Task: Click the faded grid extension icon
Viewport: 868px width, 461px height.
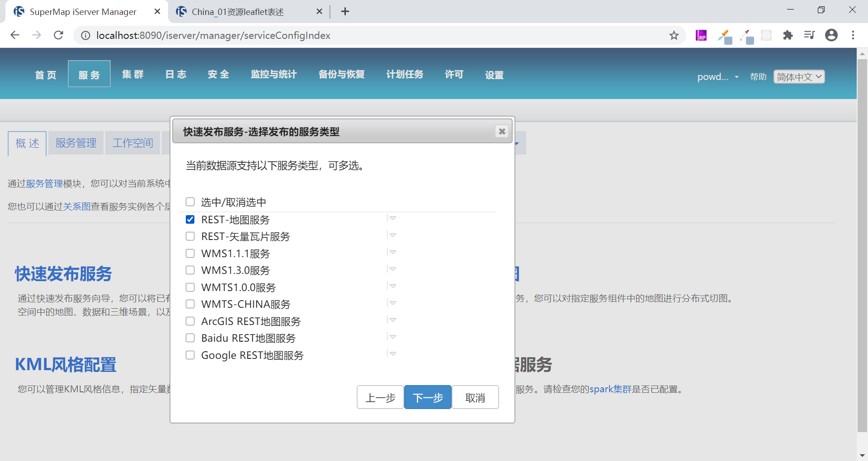Action: click(766, 35)
